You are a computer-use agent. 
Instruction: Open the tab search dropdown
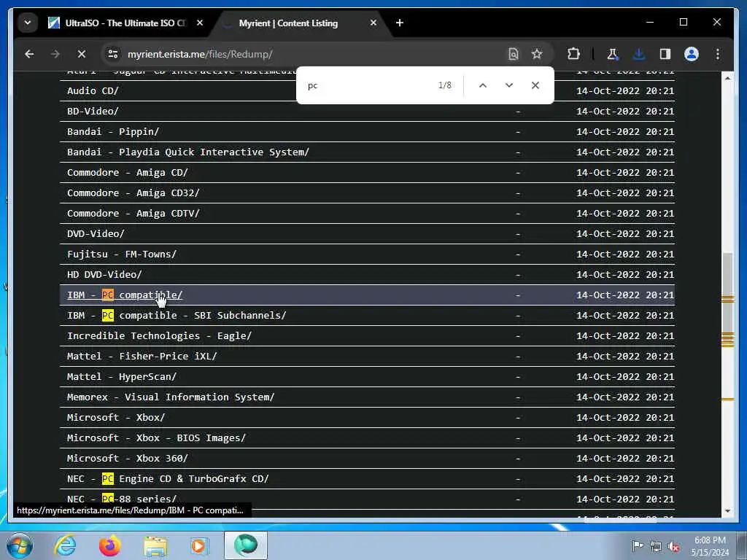tap(28, 23)
